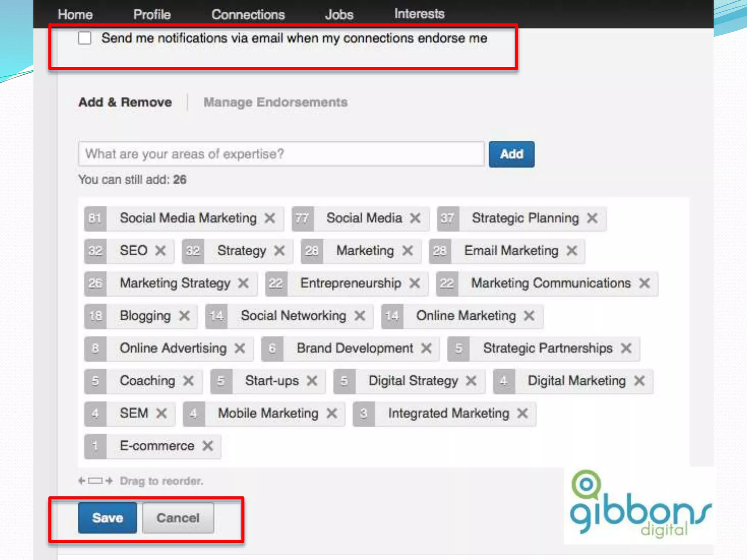Delete the E-commerce skill tag
747x560 pixels.
(x=208, y=446)
